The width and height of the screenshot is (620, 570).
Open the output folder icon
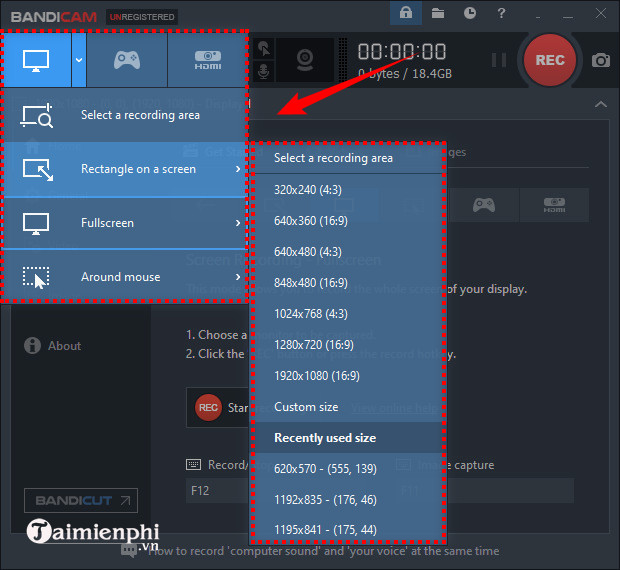pos(438,13)
